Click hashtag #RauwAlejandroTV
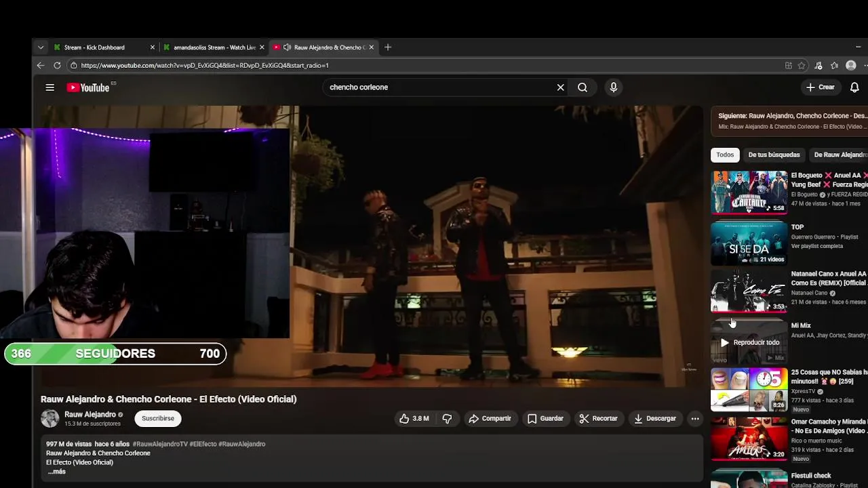Screen dimensions: 868x488 pyautogui.click(x=160, y=444)
